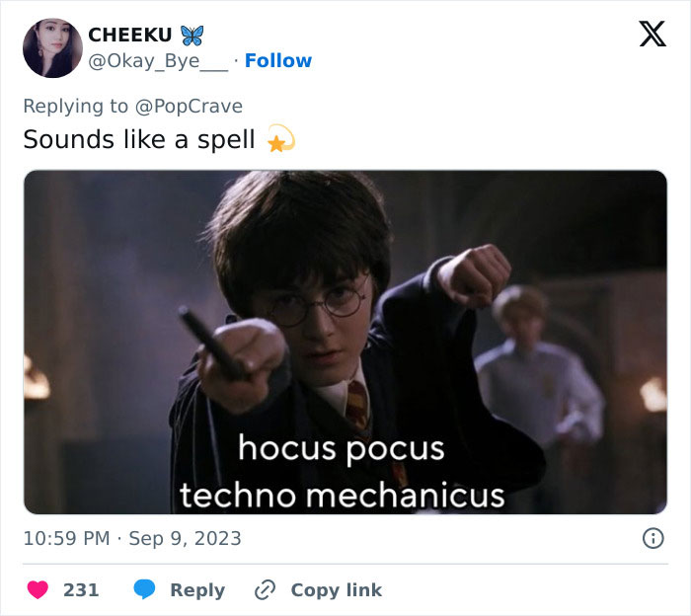Click the 'Sounds like a spell' tweet text
691x616 pixels.
click(139, 139)
